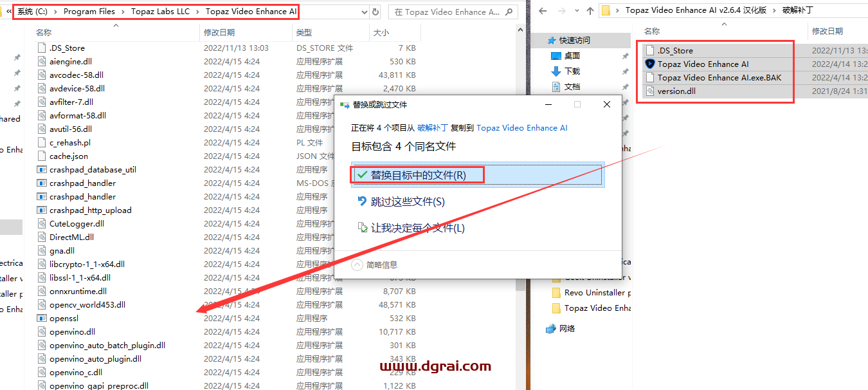Open recent locations dropdown in right window

point(575,11)
